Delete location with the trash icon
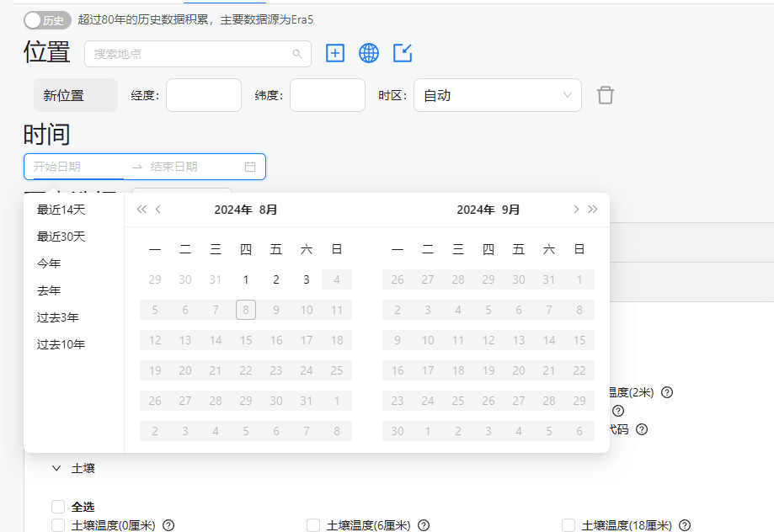The height and width of the screenshot is (532, 774). click(606, 95)
